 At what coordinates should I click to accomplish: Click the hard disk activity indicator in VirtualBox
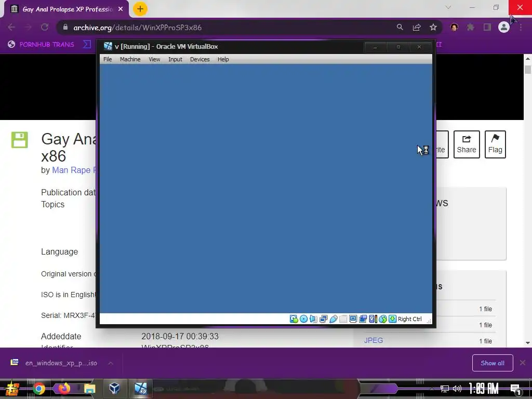point(294,319)
